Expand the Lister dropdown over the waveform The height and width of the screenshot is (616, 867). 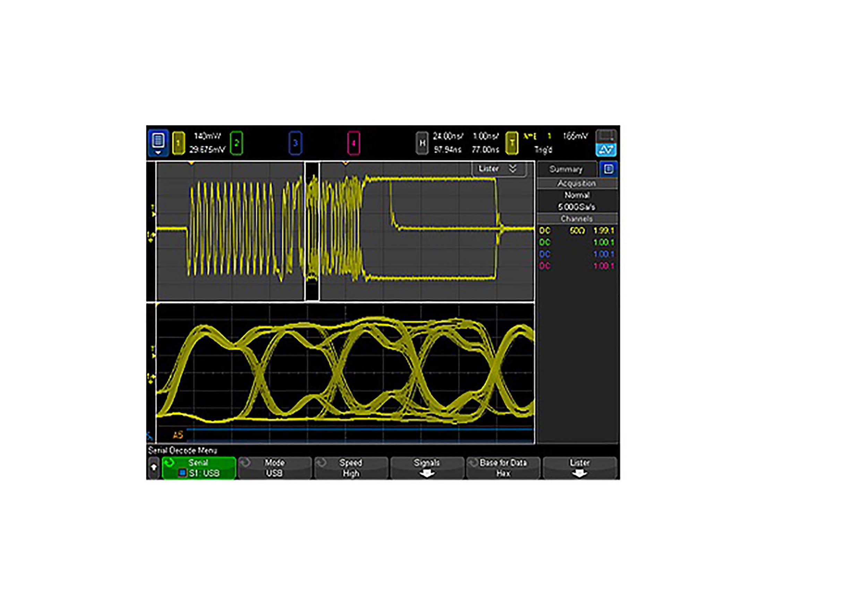coord(499,169)
